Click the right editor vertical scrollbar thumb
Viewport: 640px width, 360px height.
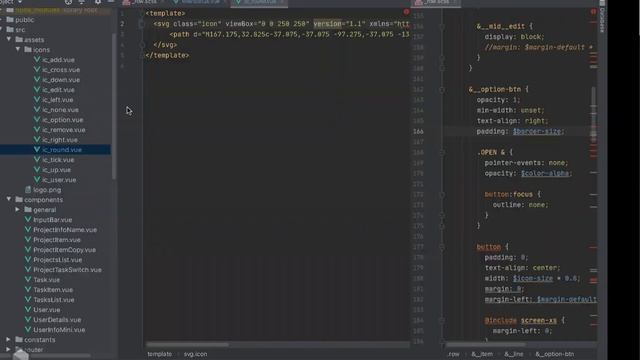(593, 114)
